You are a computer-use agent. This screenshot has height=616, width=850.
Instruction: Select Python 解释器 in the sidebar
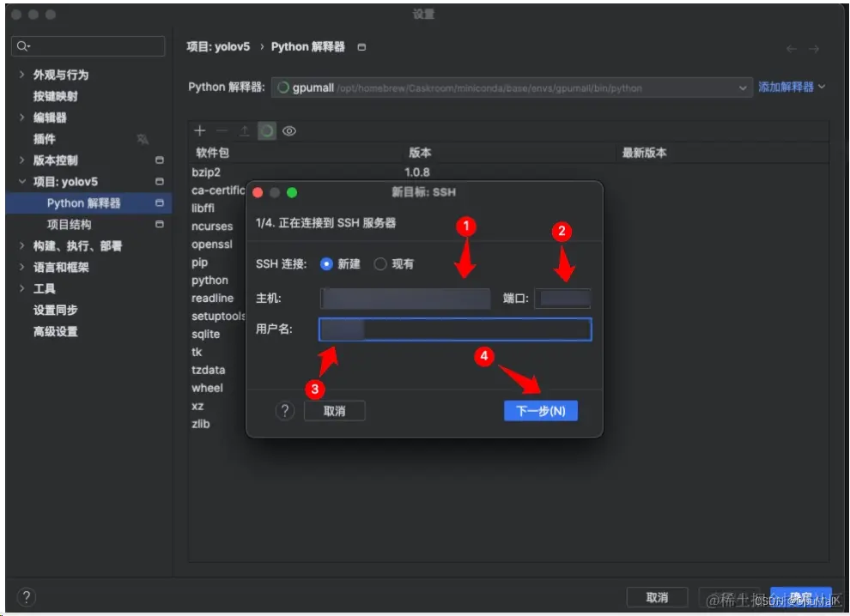pyautogui.click(x=89, y=203)
